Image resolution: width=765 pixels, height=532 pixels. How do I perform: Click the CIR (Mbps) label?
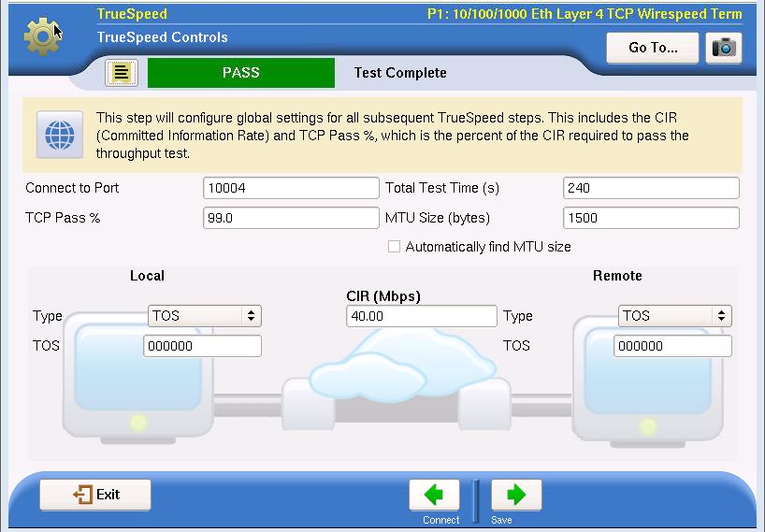coord(383,296)
